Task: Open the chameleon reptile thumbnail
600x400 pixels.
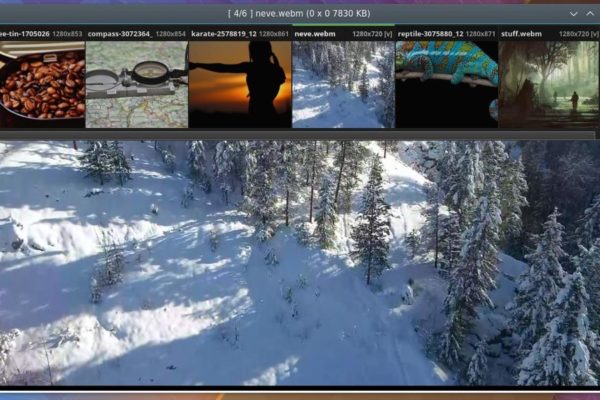Action: pos(446,84)
